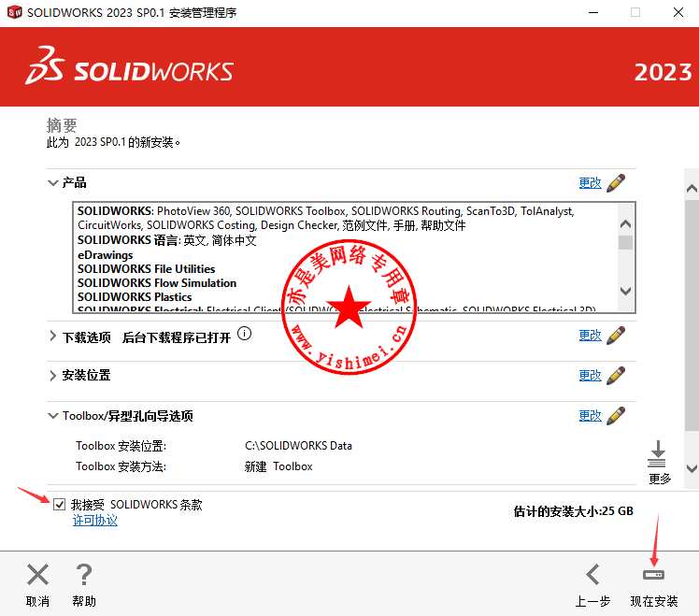Click the SOLIDWORKS title bar app icon
This screenshot has width=699, height=616.
[x=15, y=12]
